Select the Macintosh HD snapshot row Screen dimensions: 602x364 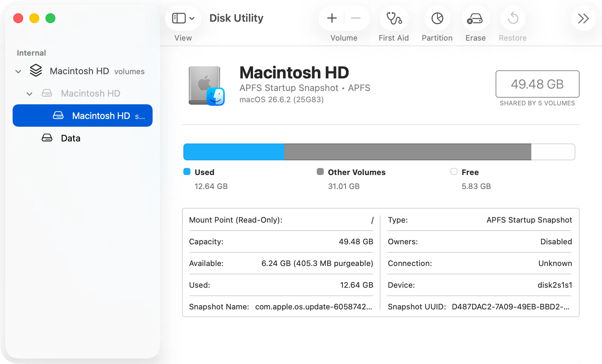click(x=83, y=115)
